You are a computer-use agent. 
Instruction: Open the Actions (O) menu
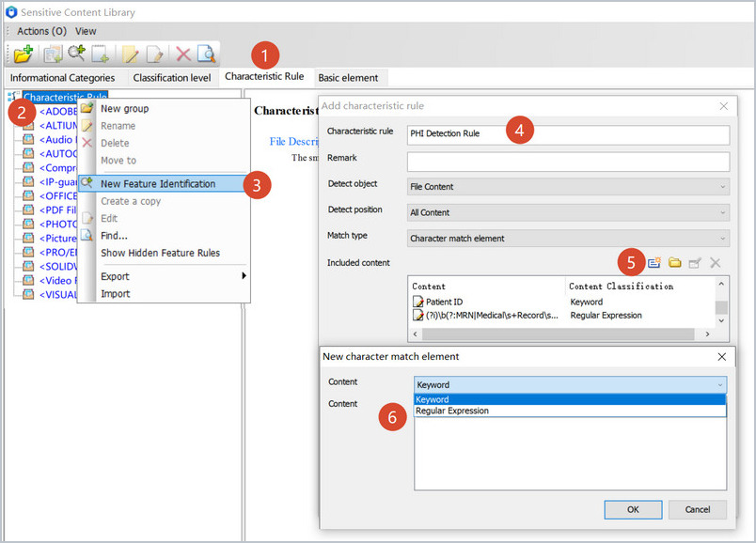tap(42, 31)
